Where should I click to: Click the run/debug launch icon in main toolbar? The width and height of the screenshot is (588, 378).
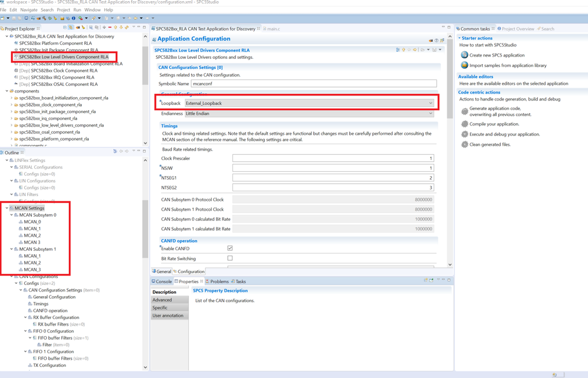pos(80,18)
